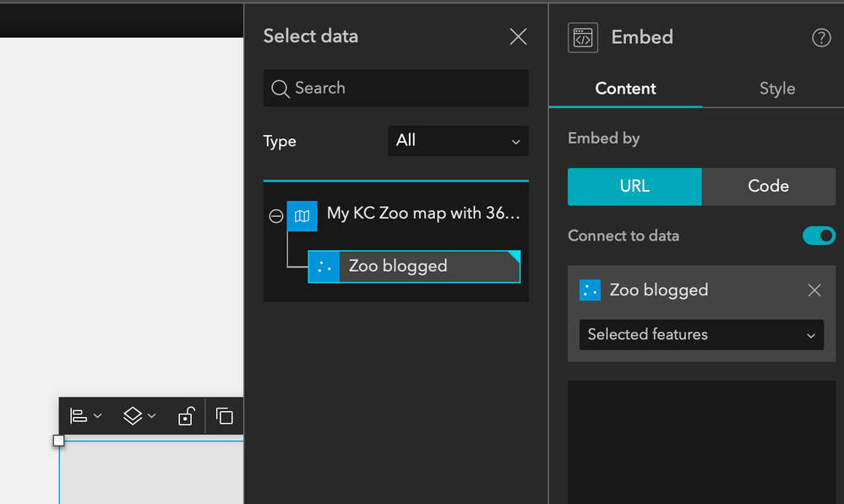Viewport: 844px width, 504px height.
Task: Choose Code embed option
Action: tap(768, 187)
